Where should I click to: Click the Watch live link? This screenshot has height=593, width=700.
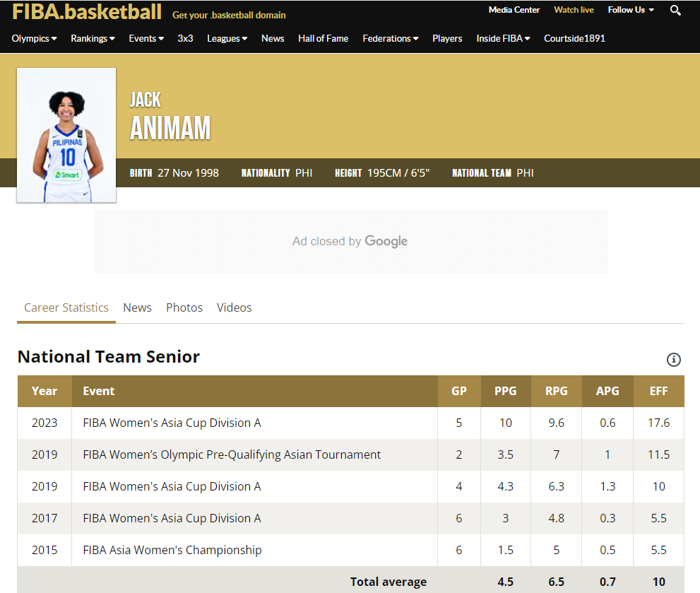[574, 10]
